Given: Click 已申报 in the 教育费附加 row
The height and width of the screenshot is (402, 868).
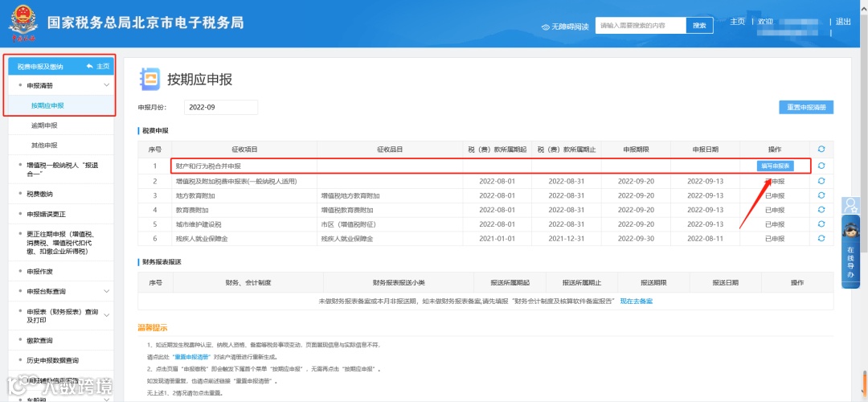Looking at the screenshot, I should click(775, 210).
